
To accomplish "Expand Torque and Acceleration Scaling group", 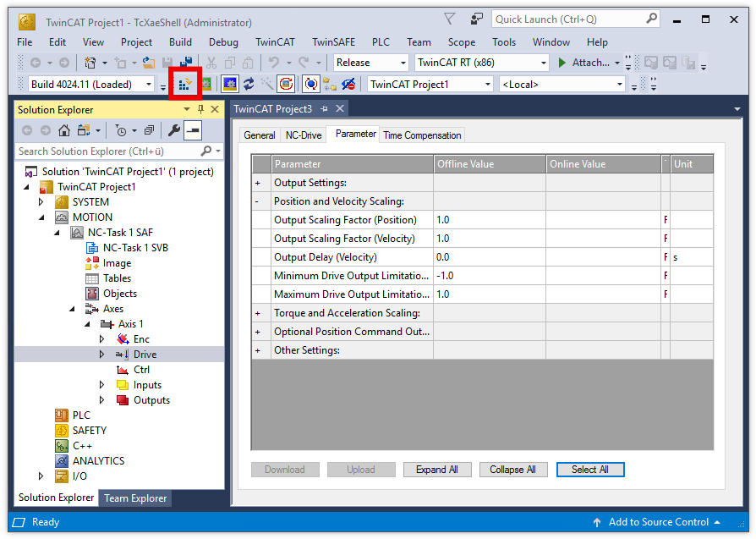I will (x=257, y=314).
